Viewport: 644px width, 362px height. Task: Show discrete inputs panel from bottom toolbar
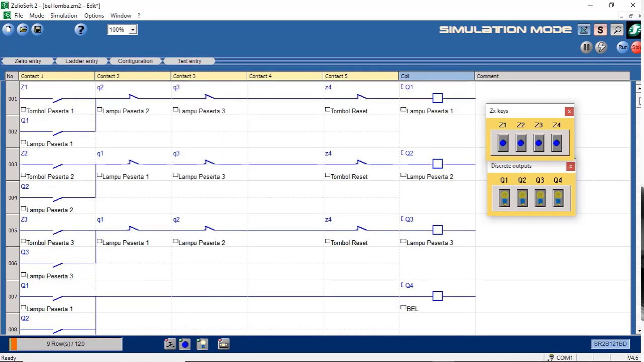click(x=170, y=344)
